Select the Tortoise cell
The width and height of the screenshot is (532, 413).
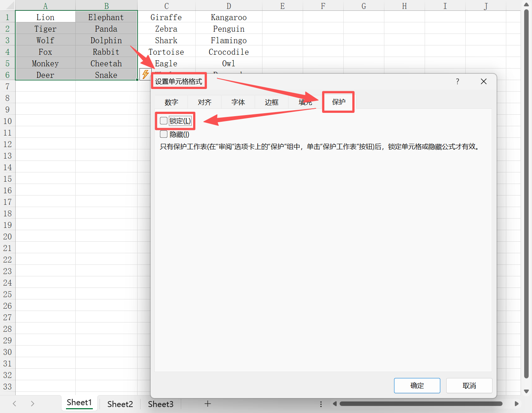[x=166, y=52]
